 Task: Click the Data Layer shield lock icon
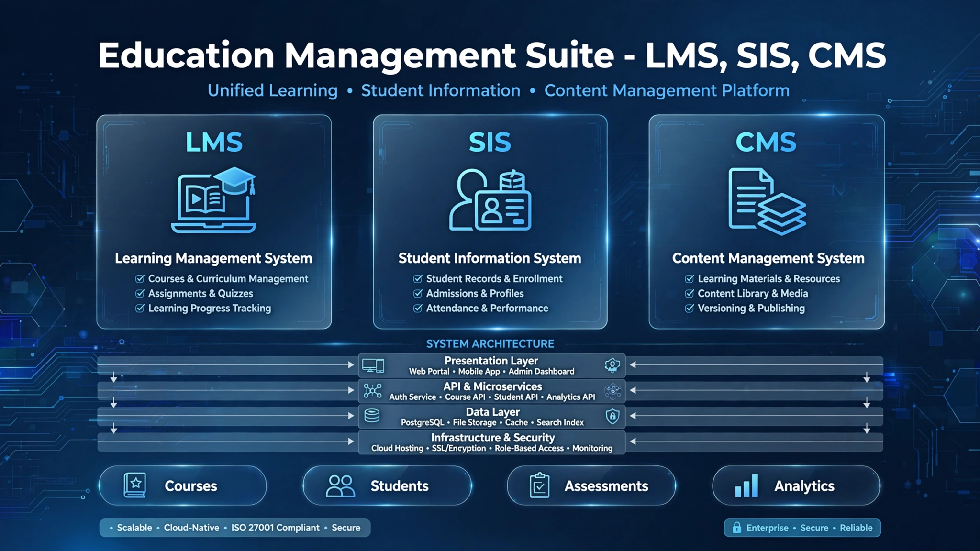point(612,416)
